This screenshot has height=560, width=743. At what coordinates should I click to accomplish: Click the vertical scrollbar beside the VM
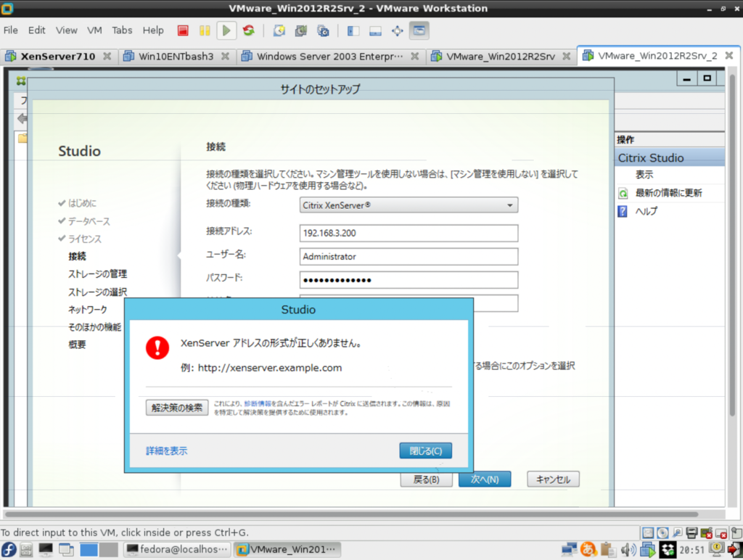tap(733, 247)
